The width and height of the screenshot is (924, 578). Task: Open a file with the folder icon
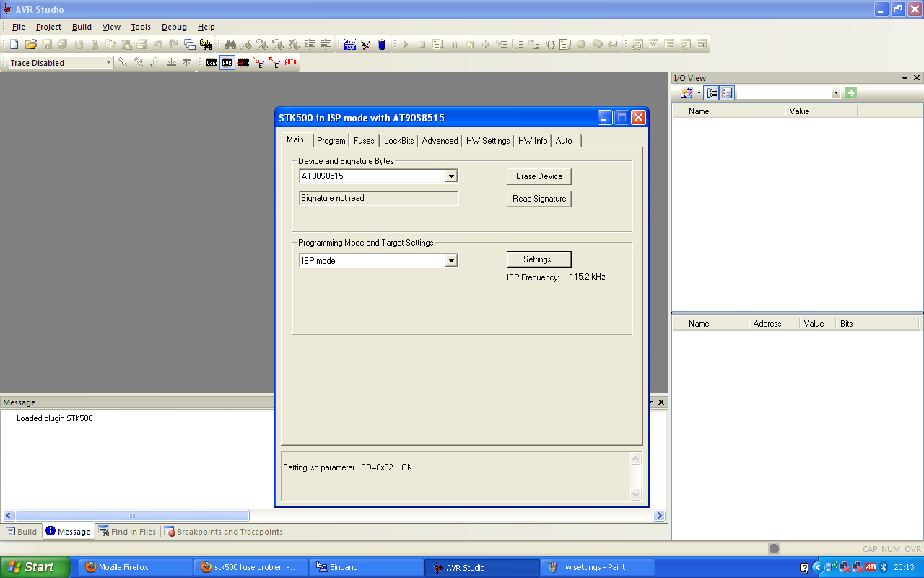click(30, 45)
